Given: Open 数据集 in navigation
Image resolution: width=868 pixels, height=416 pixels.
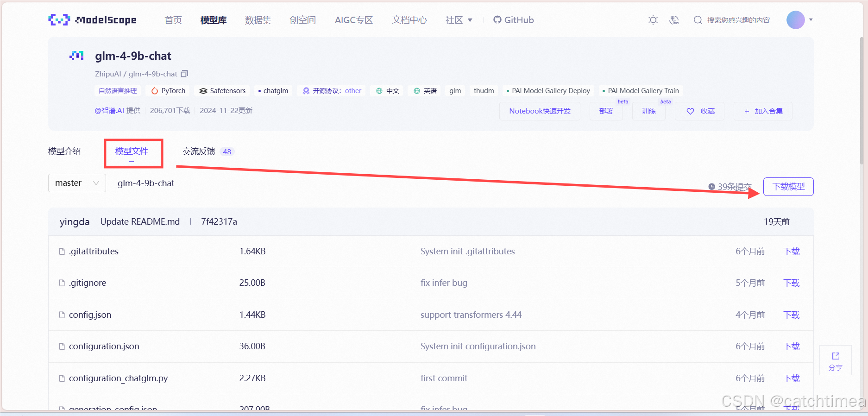Looking at the screenshot, I should 258,20.
